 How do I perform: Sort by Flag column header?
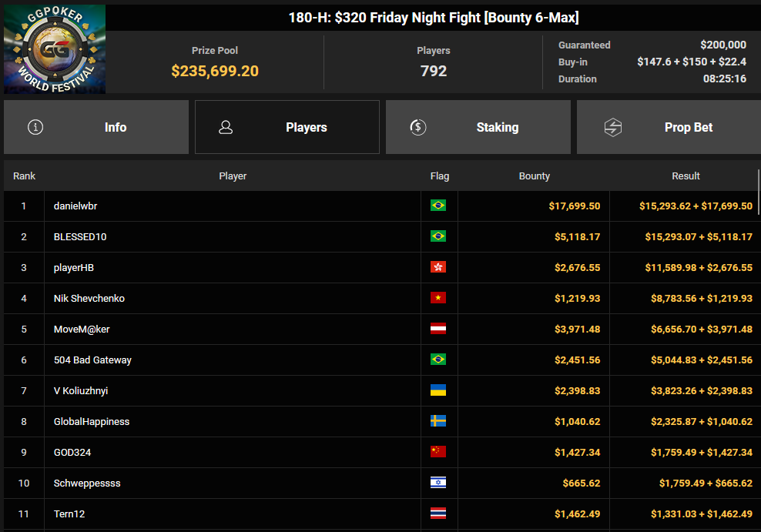pyautogui.click(x=440, y=176)
